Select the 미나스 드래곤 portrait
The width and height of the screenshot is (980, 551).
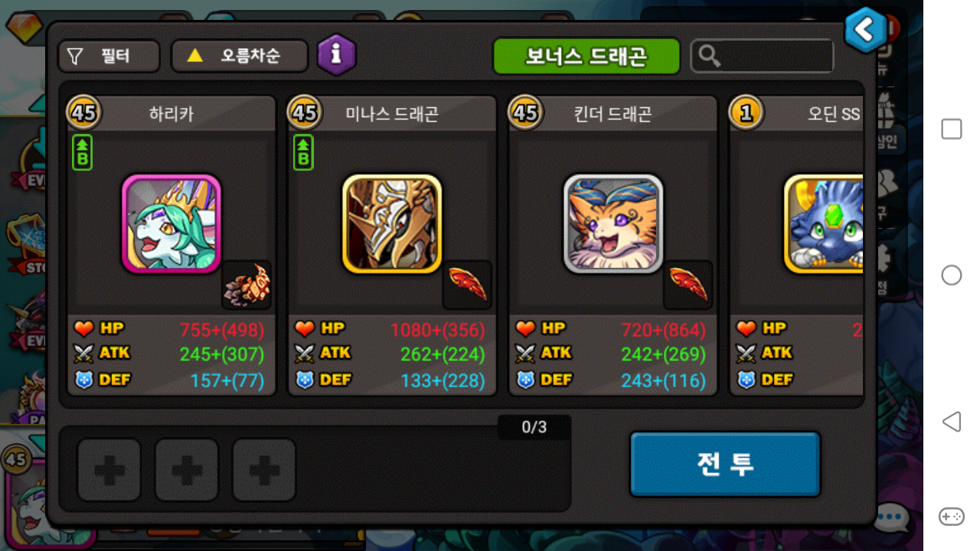(x=392, y=223)
